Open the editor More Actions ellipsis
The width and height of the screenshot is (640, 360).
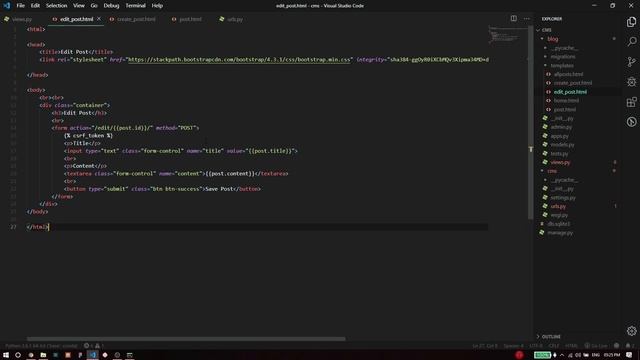point(527,18)
